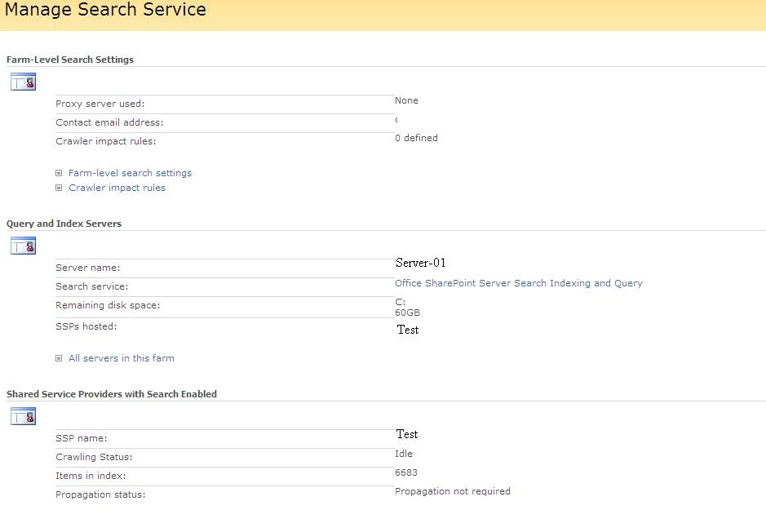
Task: Click the Shared Service Providers section icon
Action: (23, 416)
